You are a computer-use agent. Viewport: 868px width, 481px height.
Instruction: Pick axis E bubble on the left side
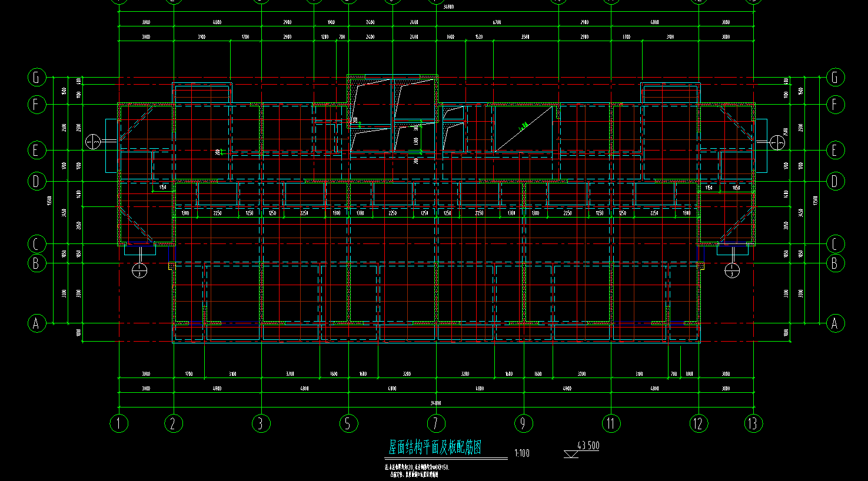point(36,151)
